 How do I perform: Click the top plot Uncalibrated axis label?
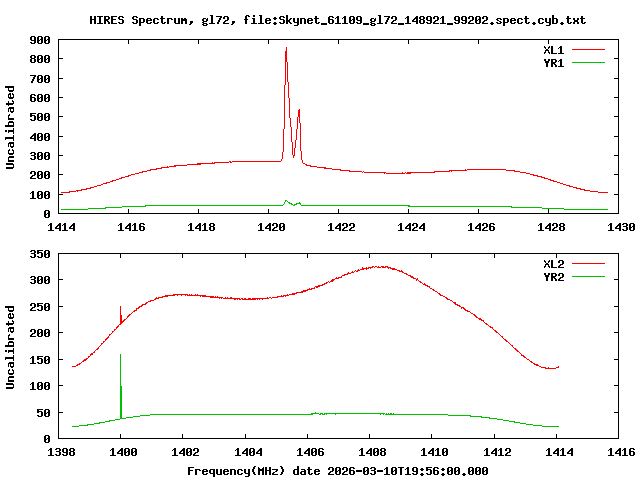10,127
